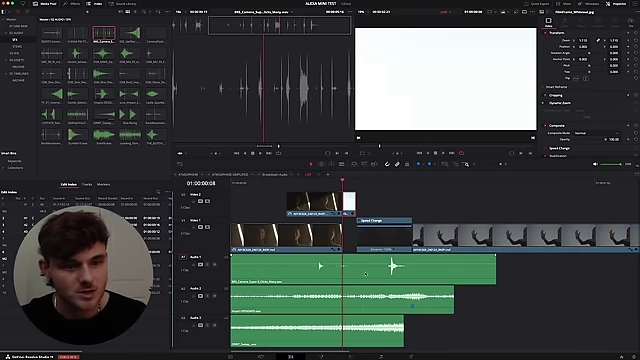Switch media pool to thumbnail grid view

127,12
